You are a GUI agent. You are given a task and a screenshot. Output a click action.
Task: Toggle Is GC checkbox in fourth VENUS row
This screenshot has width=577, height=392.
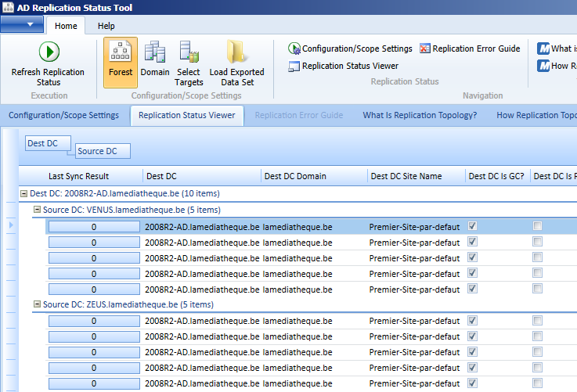[473, 273]
